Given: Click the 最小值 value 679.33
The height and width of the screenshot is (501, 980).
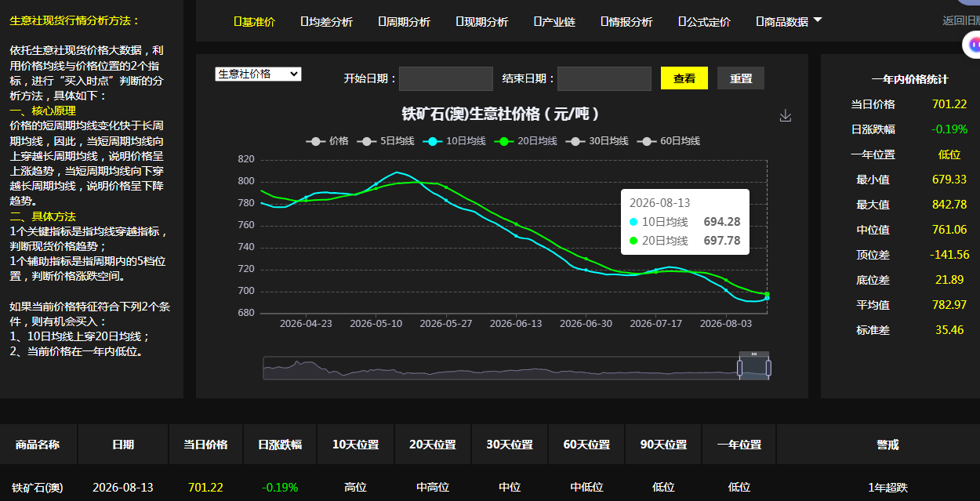Looking at the screenshot, I should (x=949, y=180).
